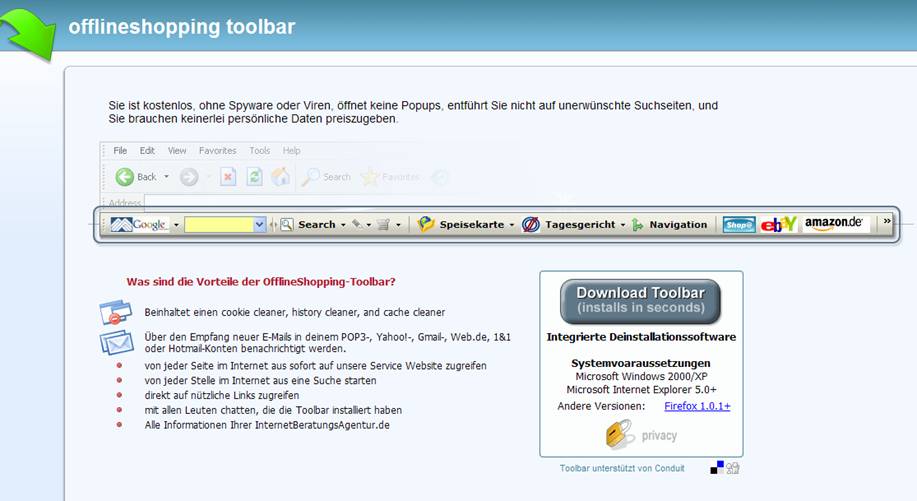Click the browser Search magnifier button
Screen dimensions: 917x501
coord(326,177)
